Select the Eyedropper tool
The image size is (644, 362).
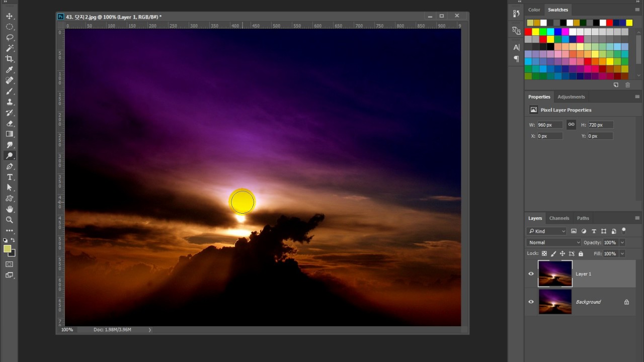tap(10, 70)
